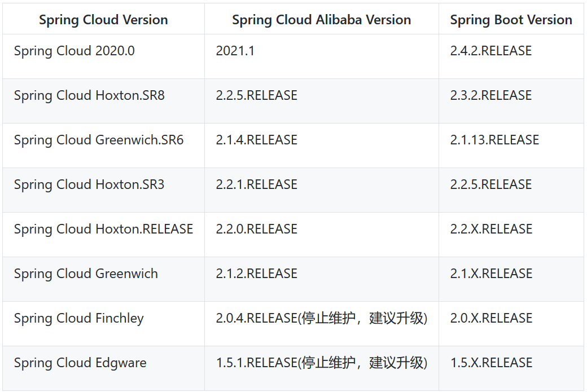Viewport: 587px width, 392px height.
Task: Select the 2.1.2.RELEASE cell
Action: pos(322,279)
